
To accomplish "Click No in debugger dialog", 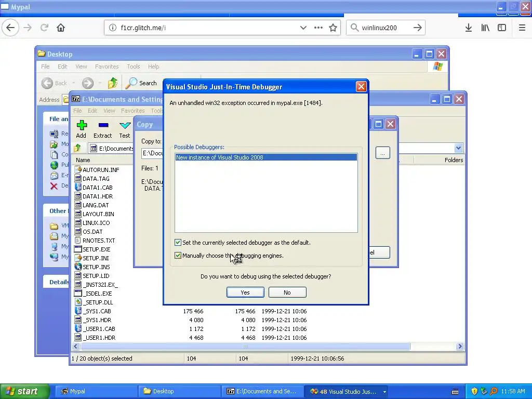I will click(287, 292).
